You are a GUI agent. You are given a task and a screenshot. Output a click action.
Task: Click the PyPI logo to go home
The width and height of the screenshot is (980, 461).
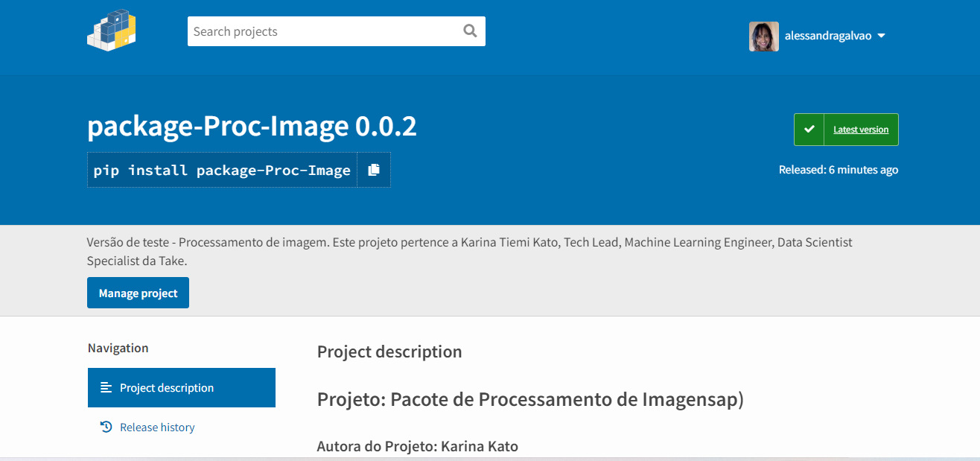pos(111,30)
